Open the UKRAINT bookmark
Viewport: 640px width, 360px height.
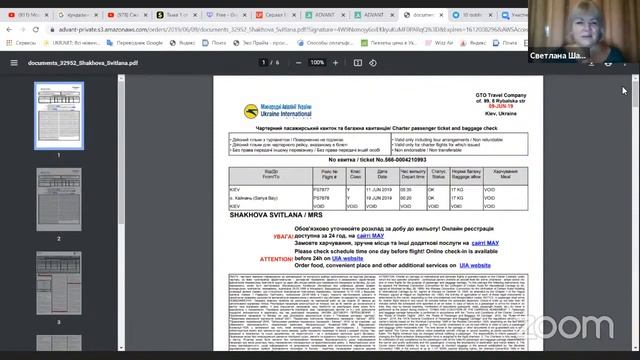click(x=72, y=42)
